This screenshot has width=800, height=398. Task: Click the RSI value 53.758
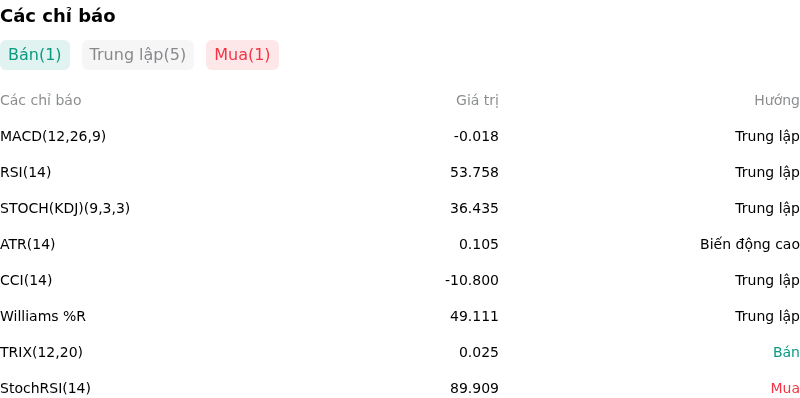[x=474, y=172]
